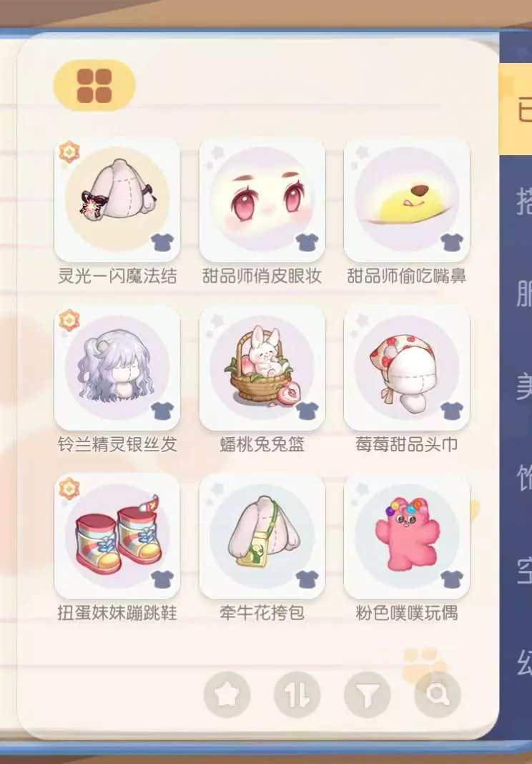Image resolution: width=532 pixels, height=764 pixels.
Task: Select the 扭蛋妹妹蹦跳鞋 shoes
Action: click(x=117, y=537)
